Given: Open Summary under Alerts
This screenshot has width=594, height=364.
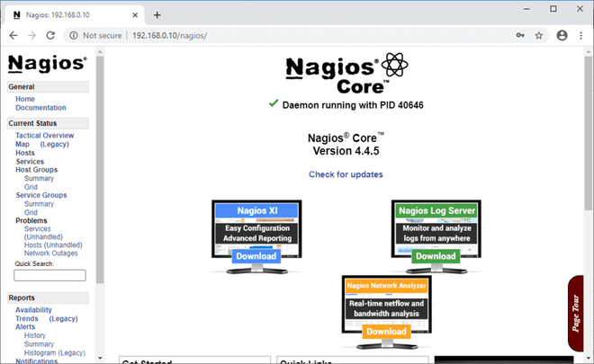Looking at the screenshot, I should [x=39, y=344].
